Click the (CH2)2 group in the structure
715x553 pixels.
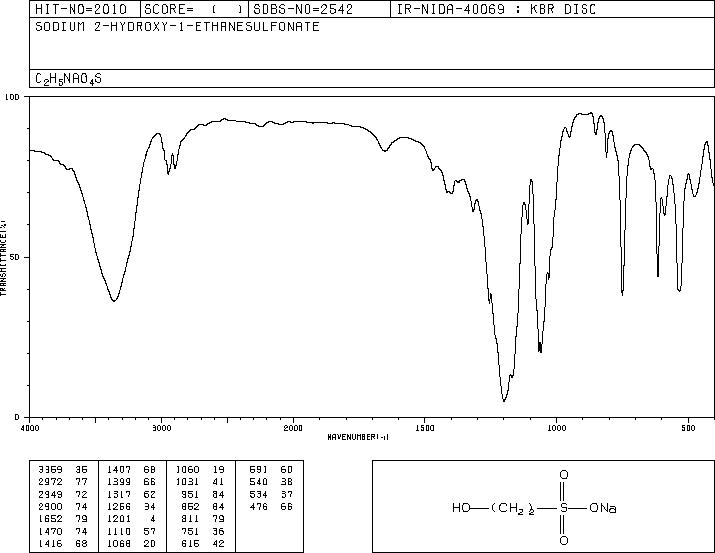(x=513, y=509)
